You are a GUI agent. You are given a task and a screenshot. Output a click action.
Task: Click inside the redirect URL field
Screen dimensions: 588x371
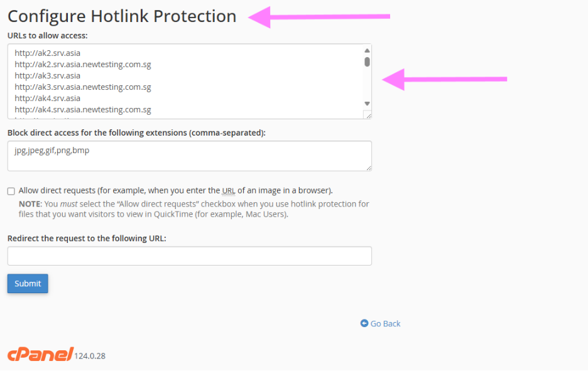189,256
